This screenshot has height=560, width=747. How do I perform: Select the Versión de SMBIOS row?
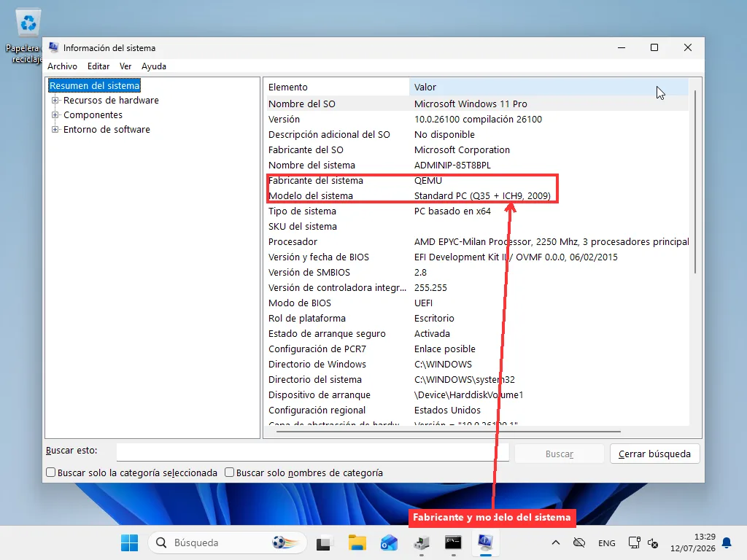click(476, 273)
